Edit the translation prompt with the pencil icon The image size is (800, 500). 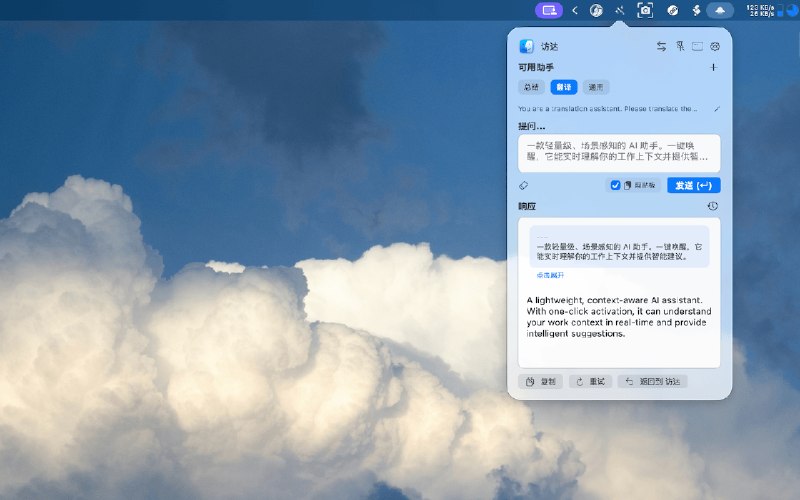(716, 109)
